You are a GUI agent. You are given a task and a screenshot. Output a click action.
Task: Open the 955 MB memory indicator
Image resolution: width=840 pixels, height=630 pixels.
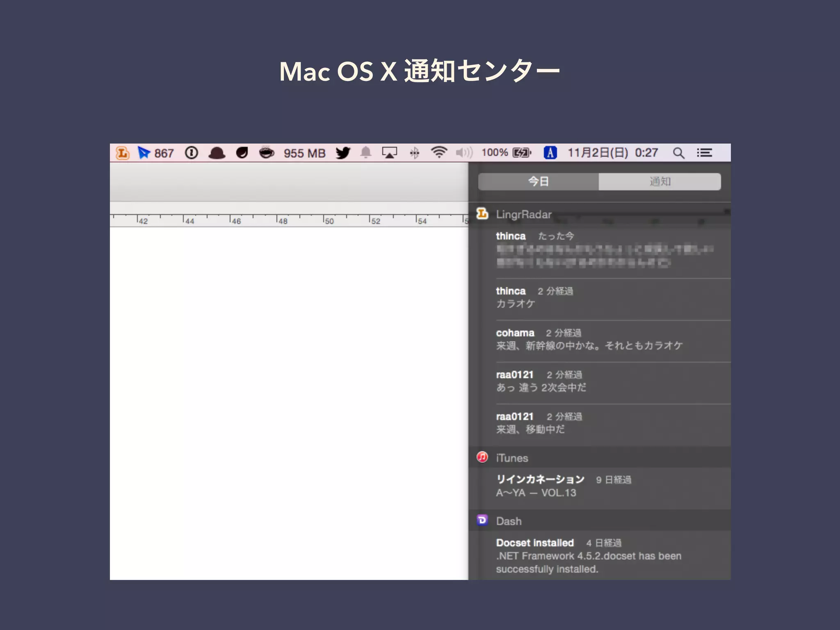pyautogui.click(x=304, y=153)
